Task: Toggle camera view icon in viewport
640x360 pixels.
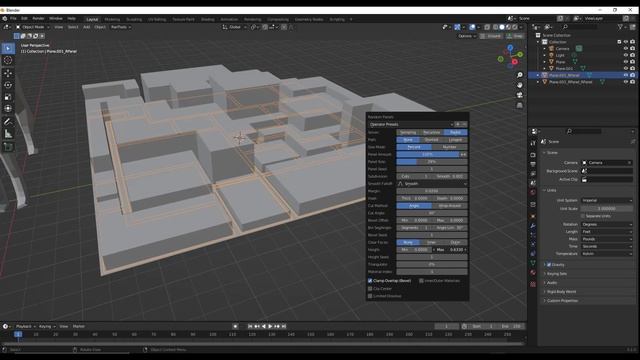Action: [x=519, y=95]
